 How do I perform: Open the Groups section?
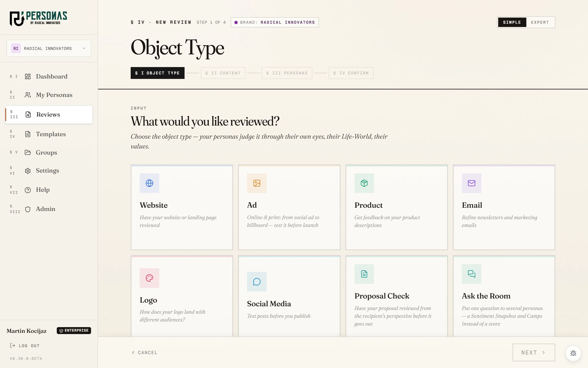(x=49, y=152)
